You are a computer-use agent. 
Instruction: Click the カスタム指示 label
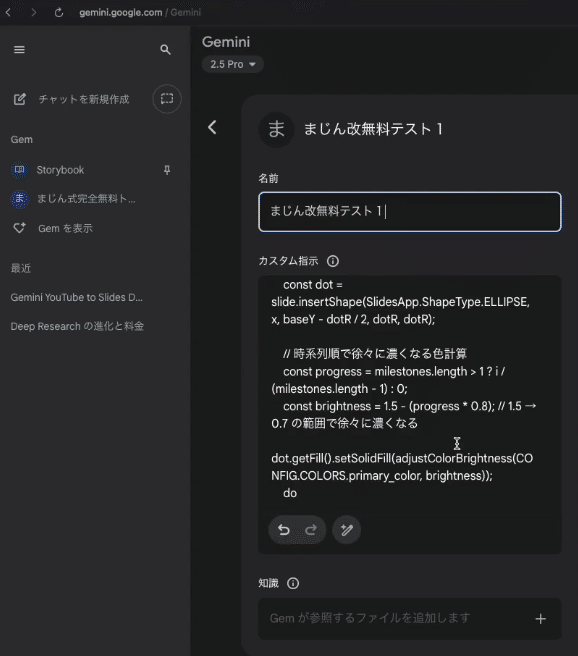[x=289, y=261]
